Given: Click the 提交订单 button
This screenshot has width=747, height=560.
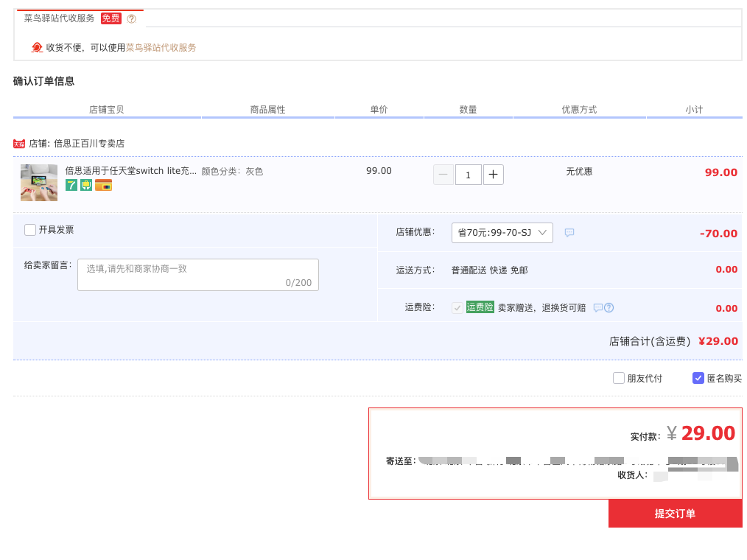Looking at the screenshot, I should [675, 514].
